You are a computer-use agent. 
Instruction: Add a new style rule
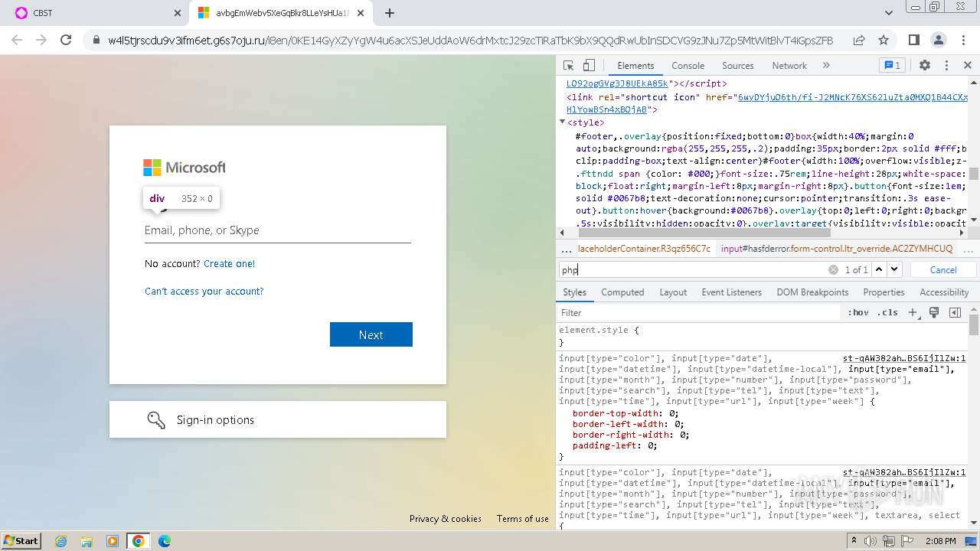click(913, 313)
